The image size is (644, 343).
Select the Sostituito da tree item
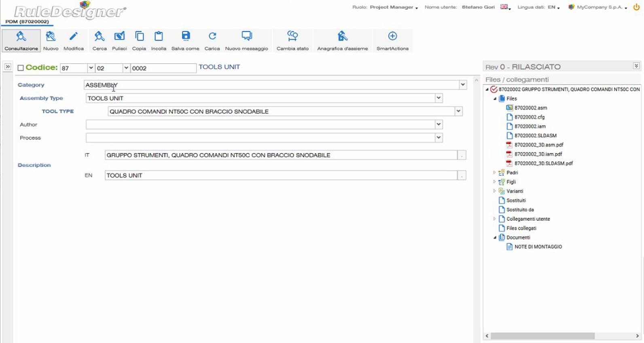pos(520,210)
